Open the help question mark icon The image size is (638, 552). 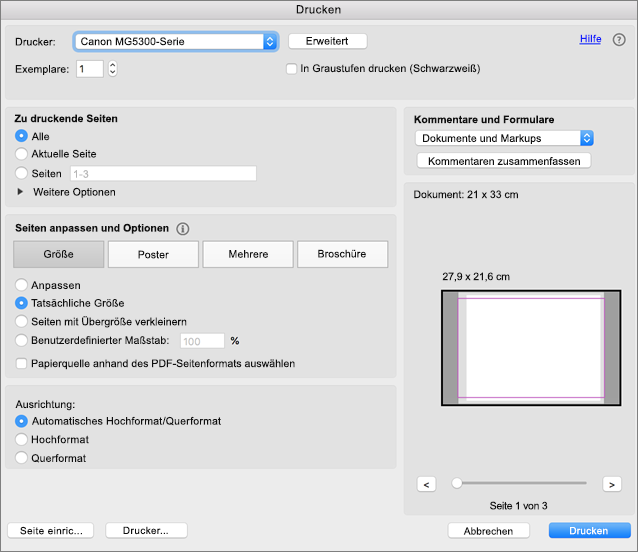[x=619, y=40]
